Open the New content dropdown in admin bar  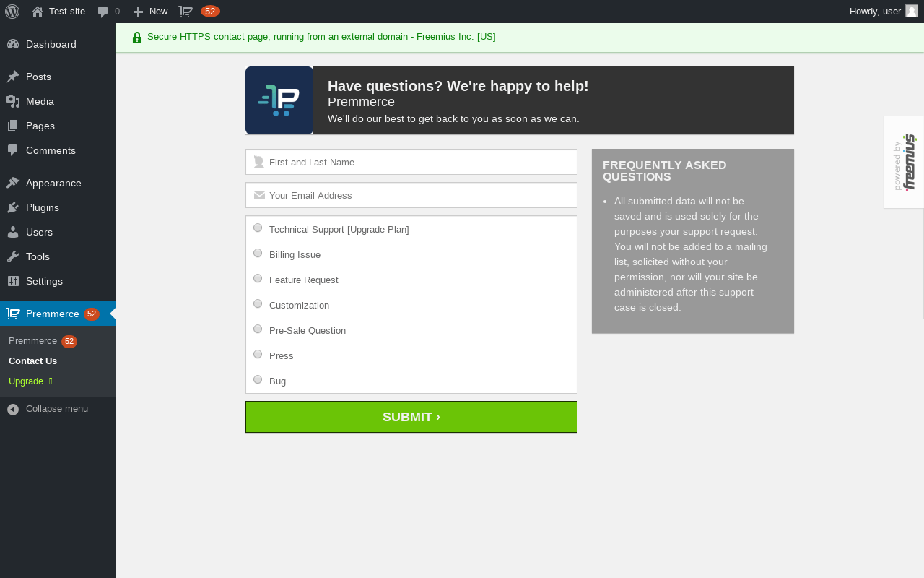pyautogui.click(x=150, y=12)
